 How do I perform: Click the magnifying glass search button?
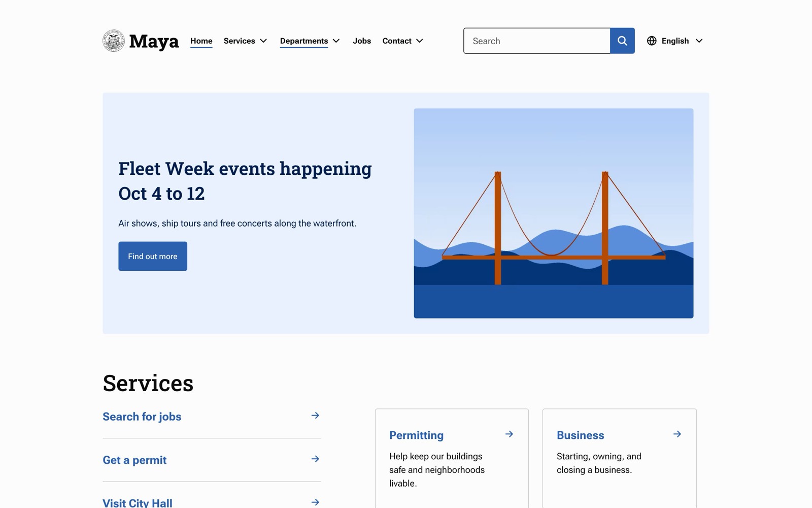pyautogui.click(x=622, y=41)
